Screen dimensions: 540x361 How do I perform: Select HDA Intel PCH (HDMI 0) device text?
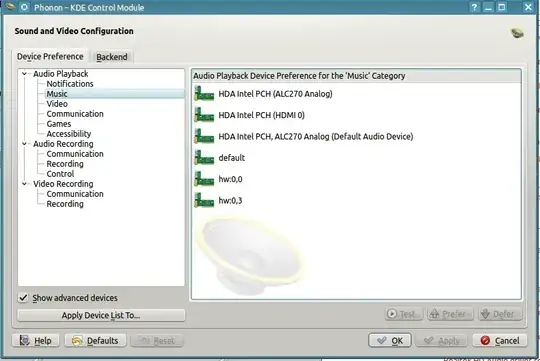point(262,115)
